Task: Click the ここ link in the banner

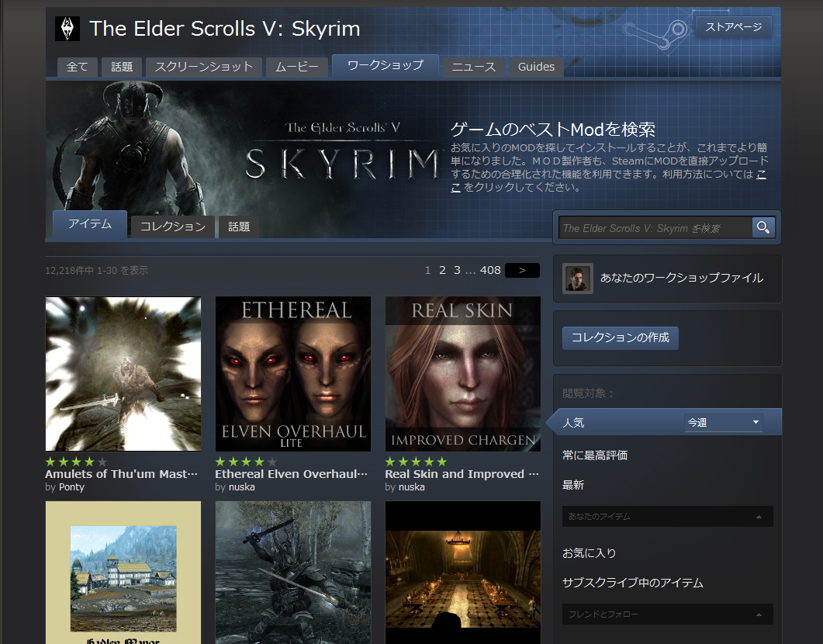Action: (761, 175)
